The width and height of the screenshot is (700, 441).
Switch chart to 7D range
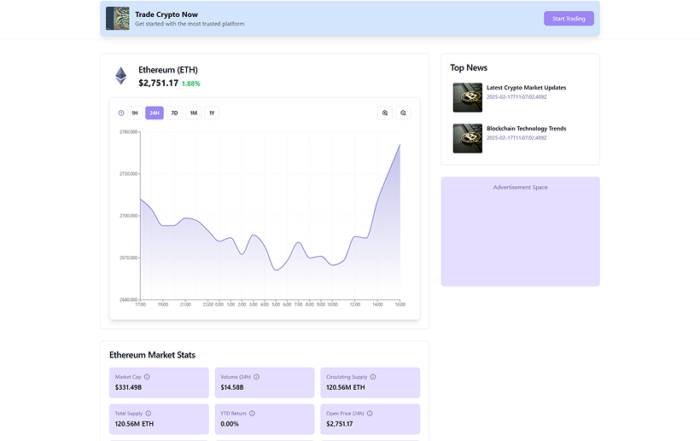coord(175,113)
